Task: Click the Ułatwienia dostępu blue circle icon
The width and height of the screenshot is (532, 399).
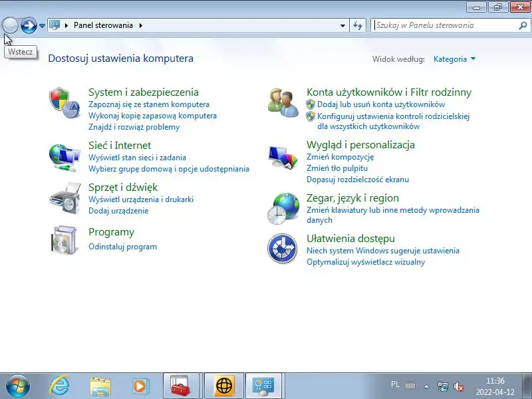Action: click(x=282, y=248)
